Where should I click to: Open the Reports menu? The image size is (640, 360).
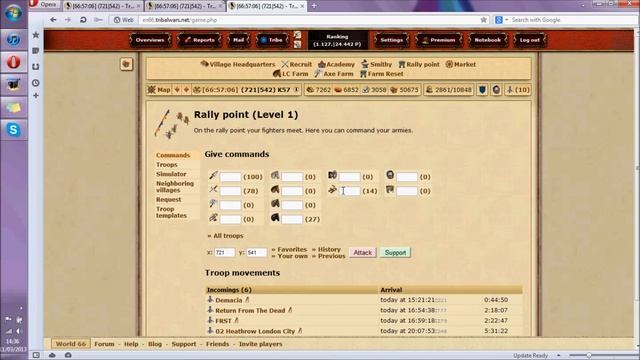click(200, 40)
